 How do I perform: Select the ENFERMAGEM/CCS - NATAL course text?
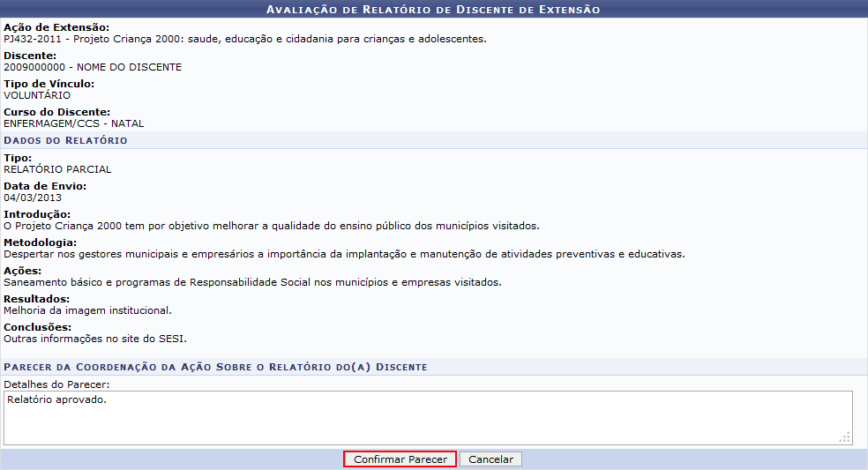(x=73, y=123)
